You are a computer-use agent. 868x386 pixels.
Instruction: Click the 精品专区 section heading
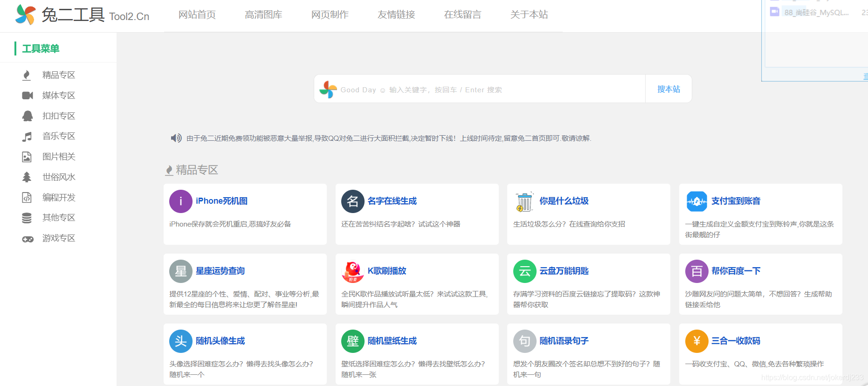[x=197, y=170]
